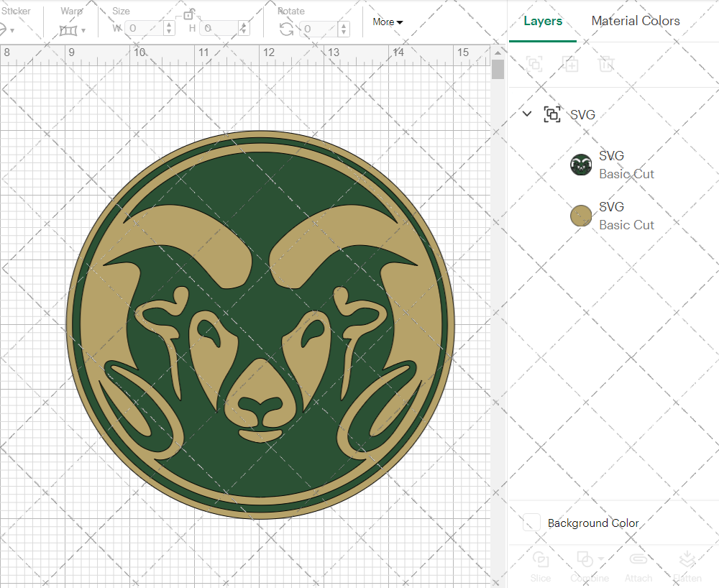Collapse the SVG group chevron
The width and height of the screenshot is (719, 588).
click(527, 114)
